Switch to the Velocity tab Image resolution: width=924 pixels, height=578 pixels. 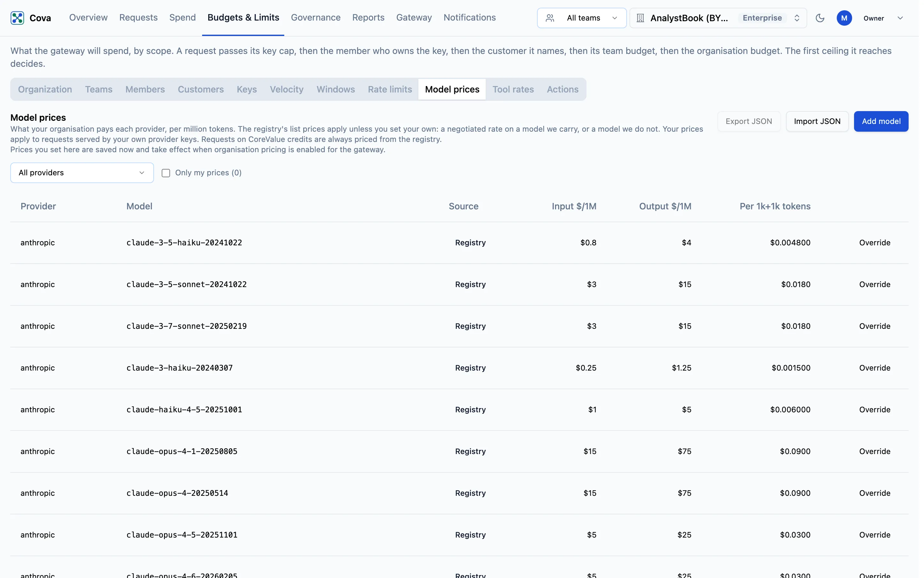coord(287,90)
